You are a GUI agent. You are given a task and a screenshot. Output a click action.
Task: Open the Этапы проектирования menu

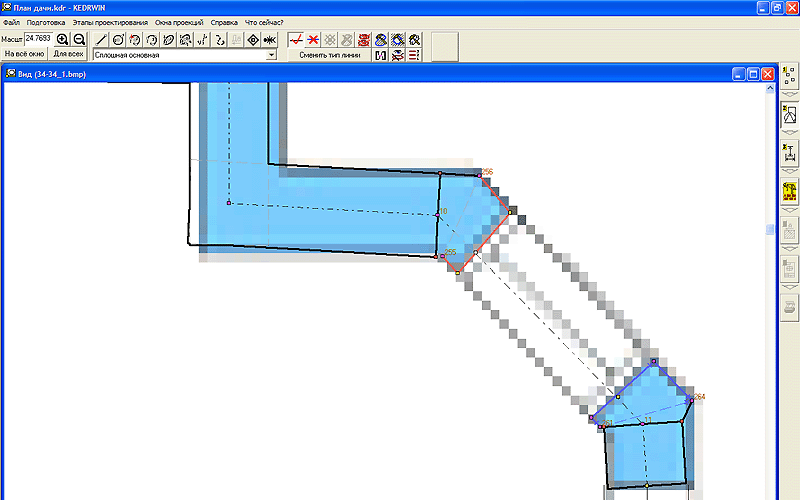(x=110, y=21)
